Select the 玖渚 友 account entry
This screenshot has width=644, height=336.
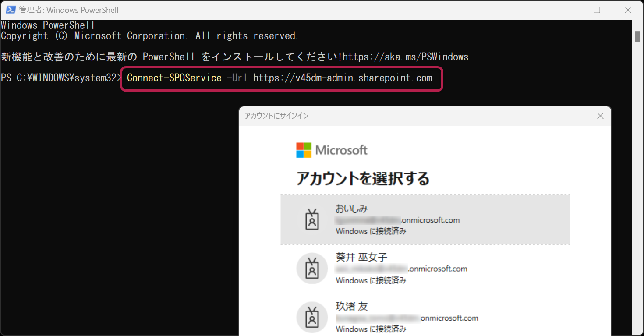coord(425,317)
